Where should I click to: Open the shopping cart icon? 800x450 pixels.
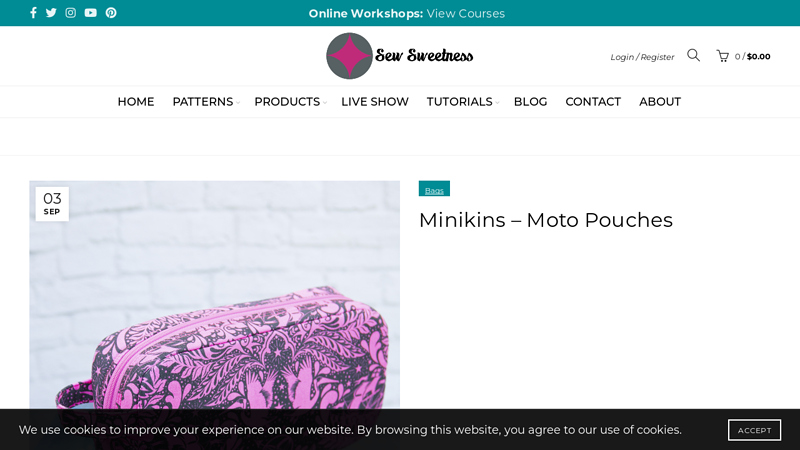click(722, 56)
